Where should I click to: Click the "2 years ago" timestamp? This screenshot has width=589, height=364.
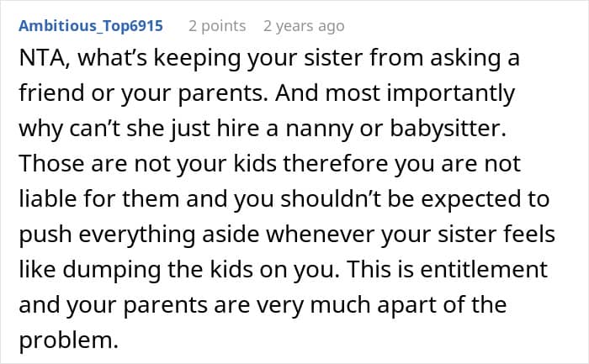pos(304,26)
